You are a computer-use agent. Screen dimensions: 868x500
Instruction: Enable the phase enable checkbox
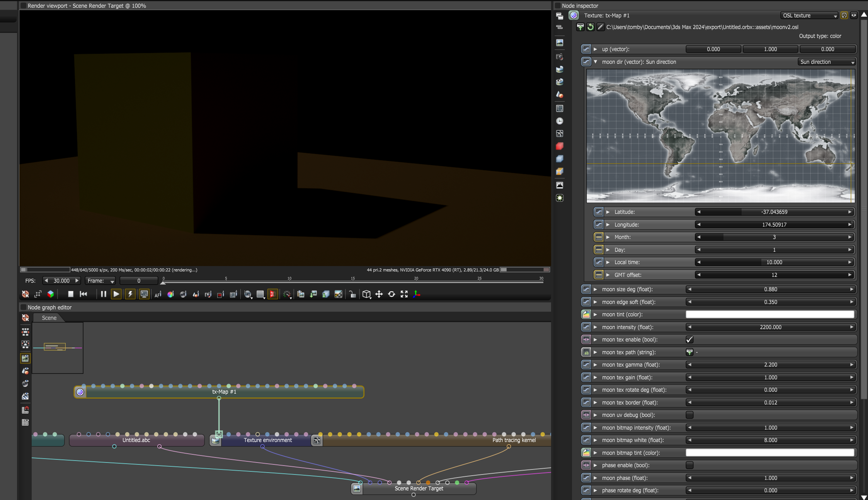pyautogui.click(x=689, y=465)
